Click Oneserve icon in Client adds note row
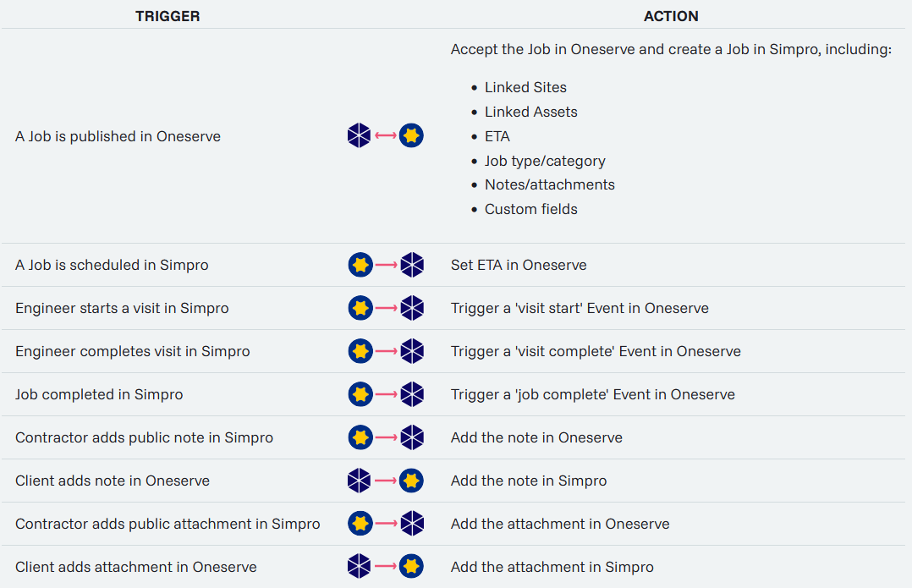This screenshot has height=588, width=912. pos(360,481)
